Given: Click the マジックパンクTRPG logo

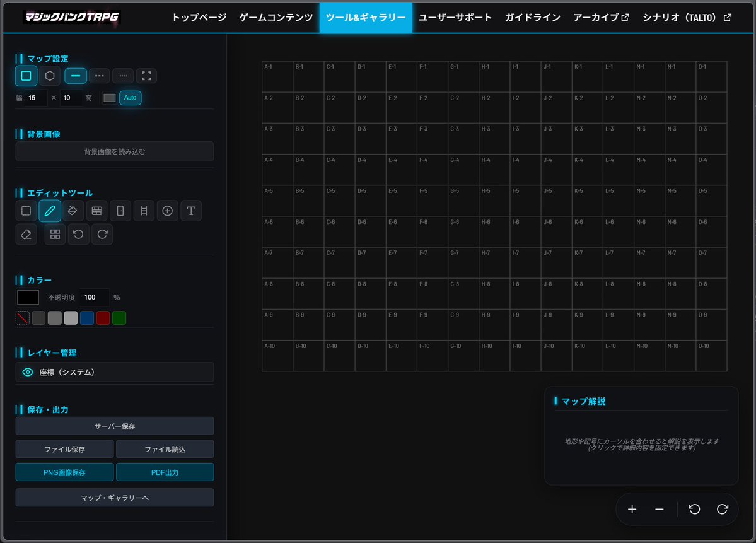Looking at the screenshot, I should [x=72, y=17].
